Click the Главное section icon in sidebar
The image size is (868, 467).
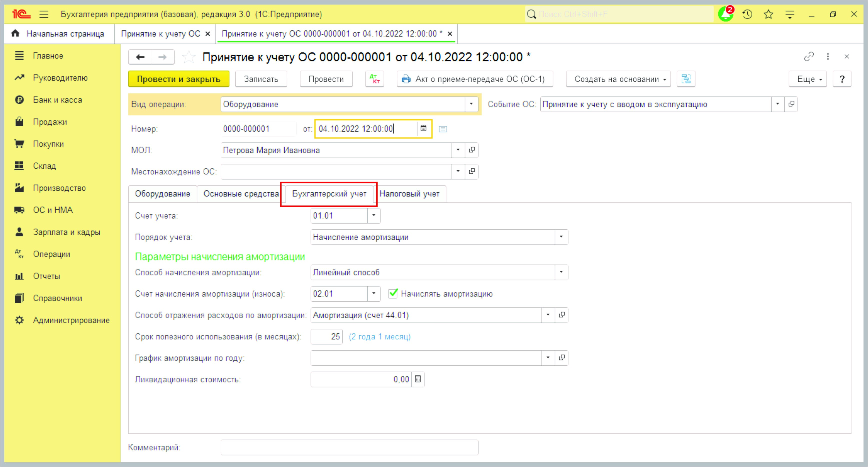coord(19,56)
